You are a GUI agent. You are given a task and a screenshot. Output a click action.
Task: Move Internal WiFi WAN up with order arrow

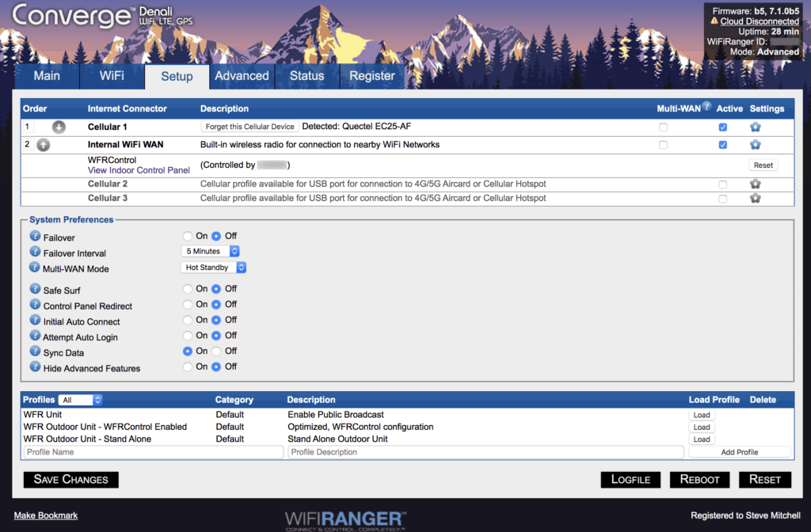(44, 145)
